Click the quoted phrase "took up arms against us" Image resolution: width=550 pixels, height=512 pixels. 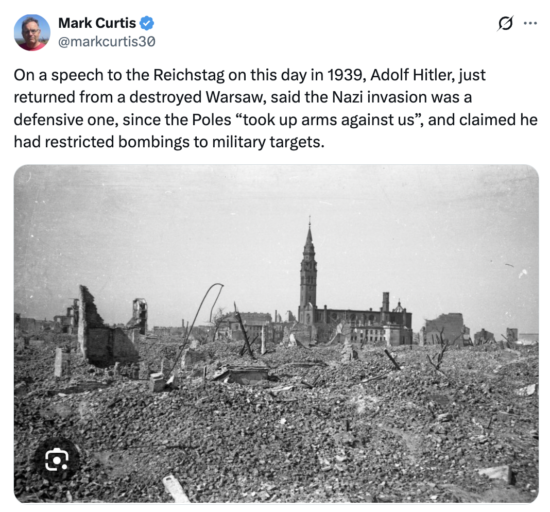click(x=327, y=120)
